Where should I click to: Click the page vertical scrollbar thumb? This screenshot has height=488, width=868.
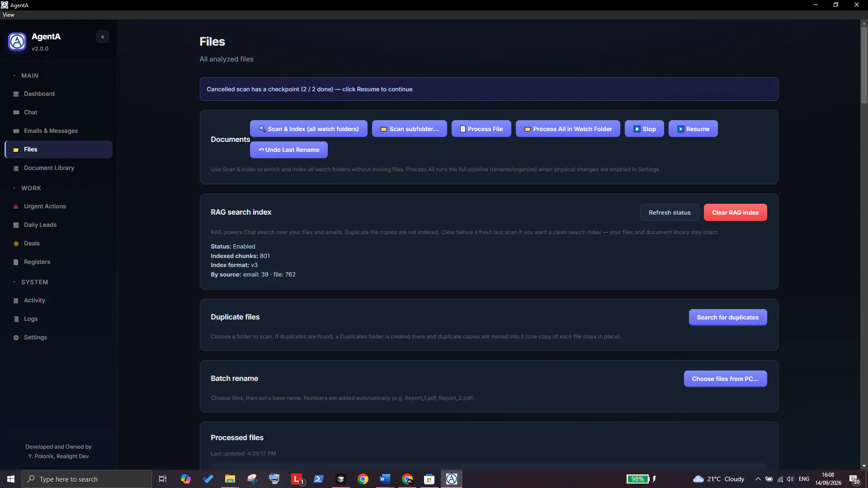point(864,66)
